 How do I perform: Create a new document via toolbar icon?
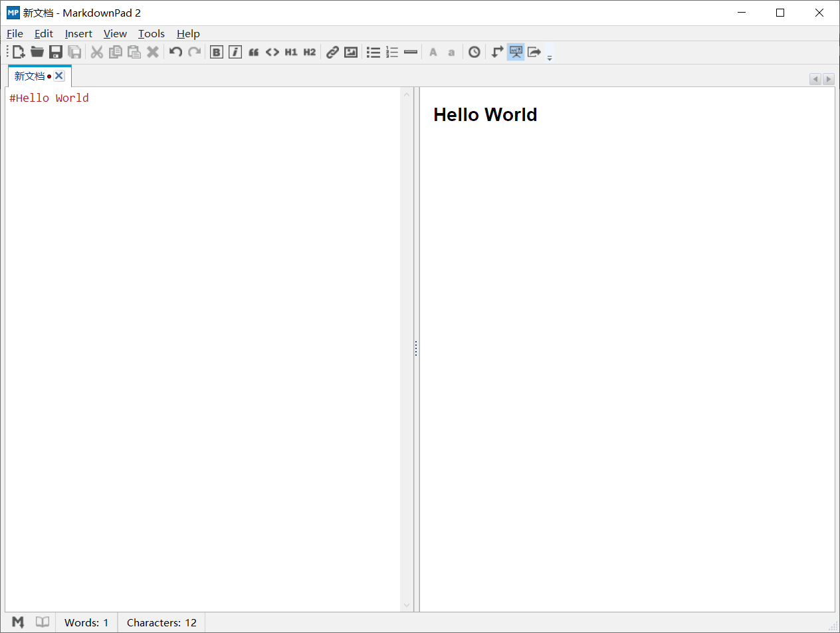(19, 52)
